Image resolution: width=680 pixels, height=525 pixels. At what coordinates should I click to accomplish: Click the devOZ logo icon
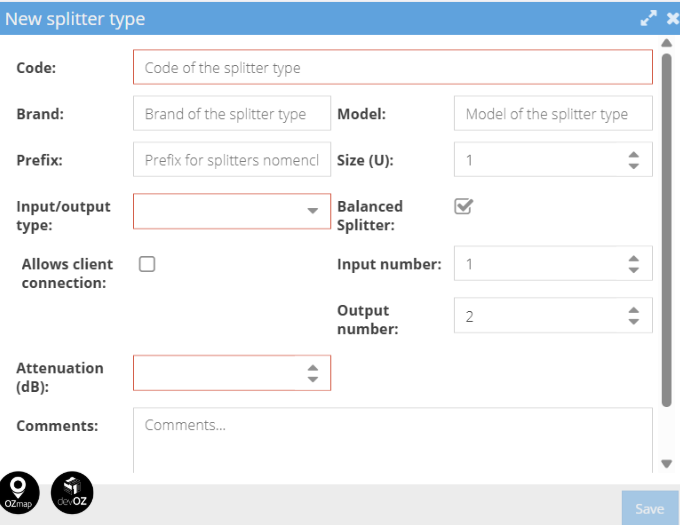pyautogui.click(x=72, y=493)
